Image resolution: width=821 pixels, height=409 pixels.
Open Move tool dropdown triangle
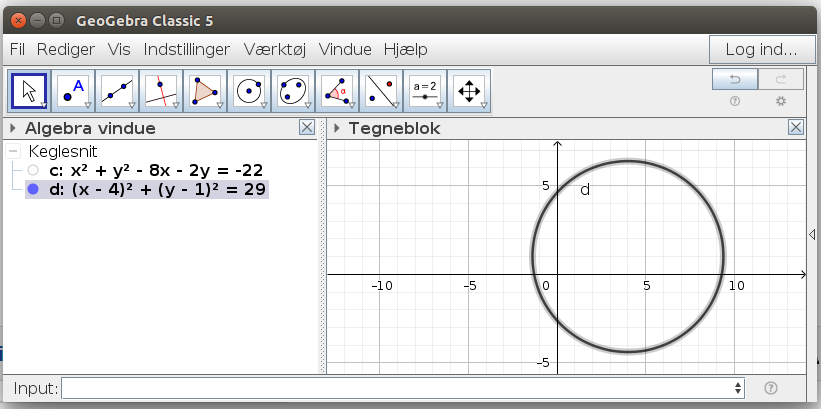point(44,106)
